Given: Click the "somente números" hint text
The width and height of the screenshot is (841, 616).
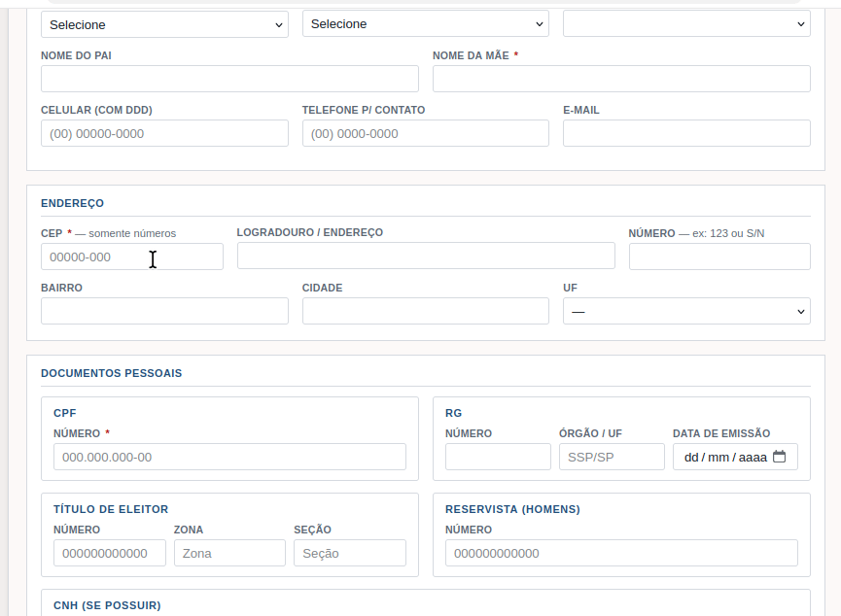Looking at the screenshot, I should tap(132, 233).
